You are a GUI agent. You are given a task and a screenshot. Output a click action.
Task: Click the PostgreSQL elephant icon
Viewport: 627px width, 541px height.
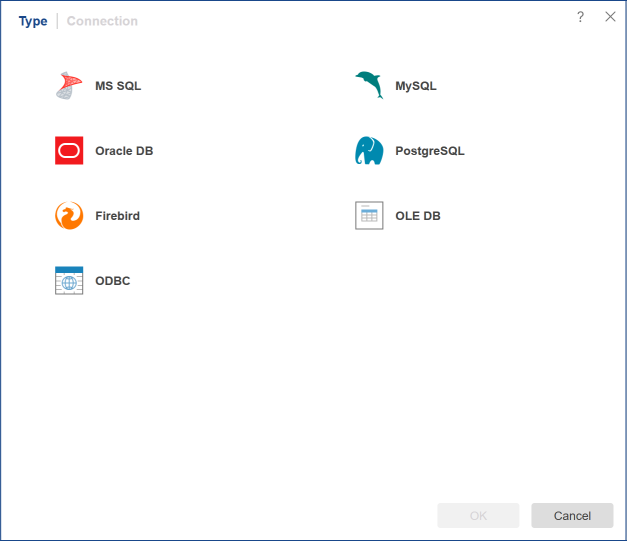tap(369, 151)
